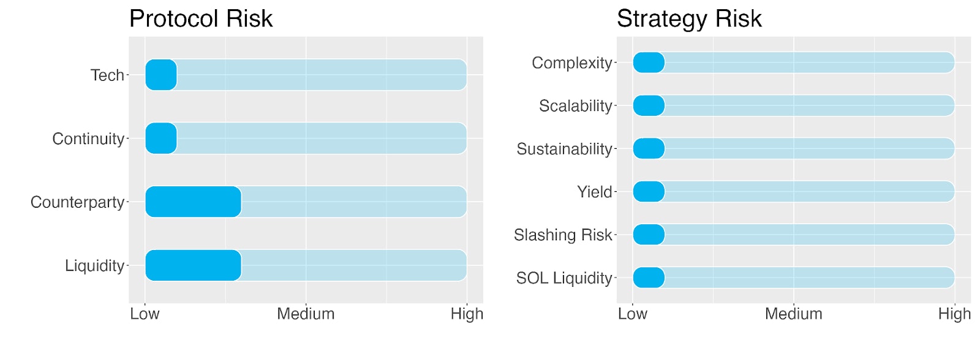Click the Complexity row label

coord(571,63)
